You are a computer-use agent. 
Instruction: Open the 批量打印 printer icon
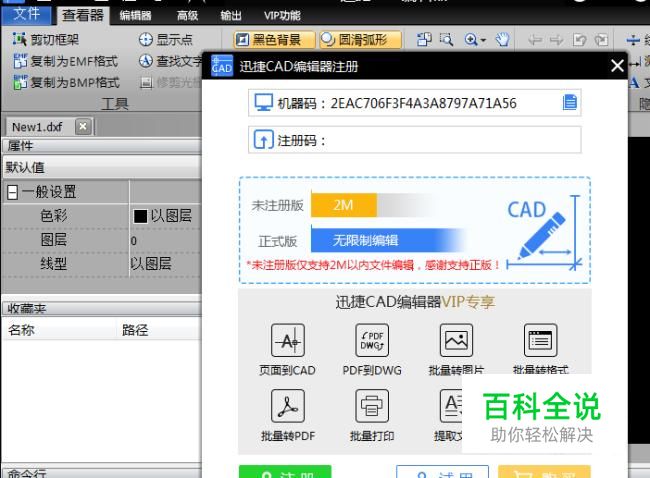tap(372, 406)
